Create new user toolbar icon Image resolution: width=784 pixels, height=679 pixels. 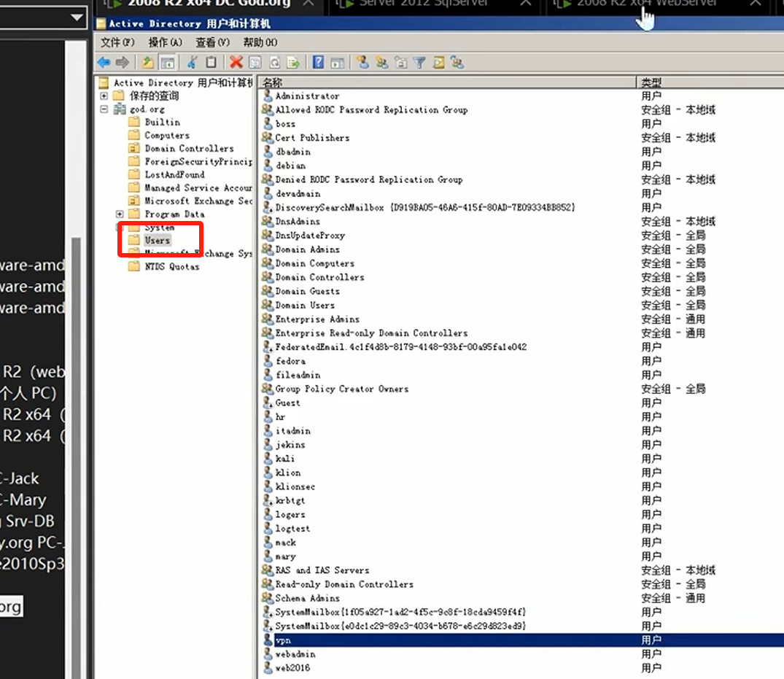pos(363,63)
